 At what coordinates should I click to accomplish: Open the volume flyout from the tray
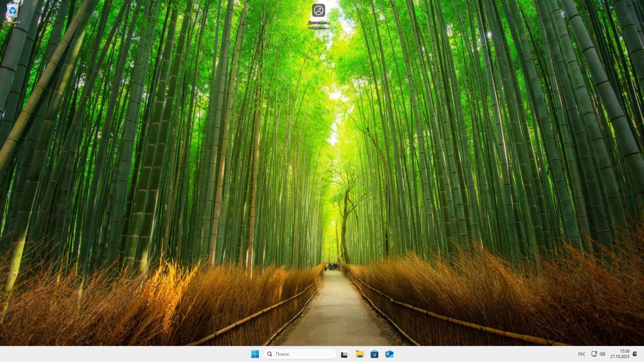tap(603, 354)
